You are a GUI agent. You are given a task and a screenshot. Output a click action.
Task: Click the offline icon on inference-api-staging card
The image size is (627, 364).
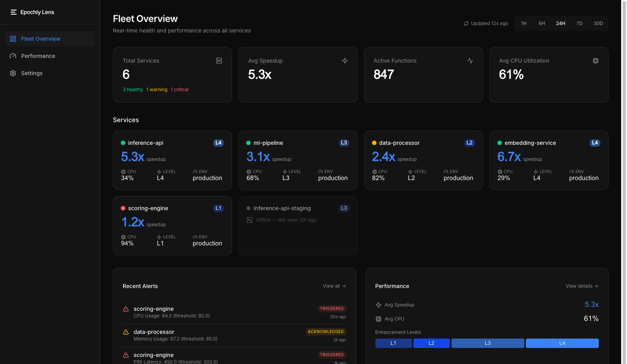[250, 220]
